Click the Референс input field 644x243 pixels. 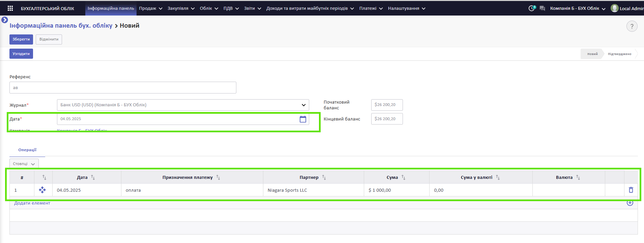pos(123,88)
